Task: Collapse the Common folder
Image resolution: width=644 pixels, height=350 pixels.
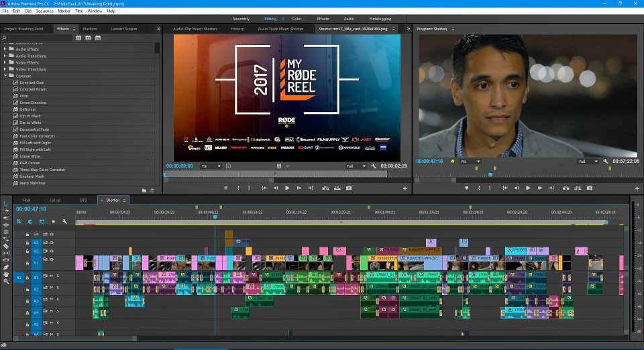Action: tap(5, 76)
